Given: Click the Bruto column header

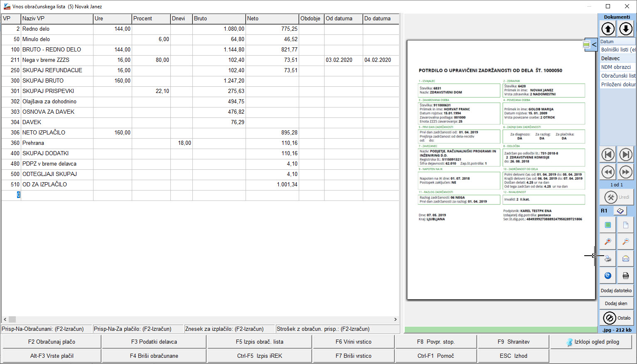Looking at the screenshot, I should pos(219,18).
